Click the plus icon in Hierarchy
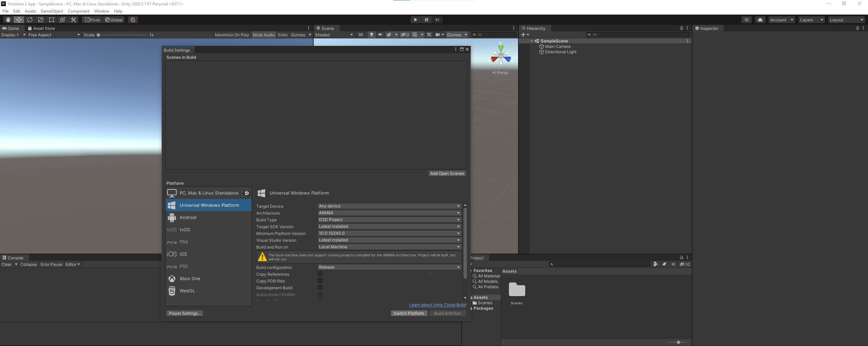The height and width of the screenshot is (346, 868). (523, 35)
